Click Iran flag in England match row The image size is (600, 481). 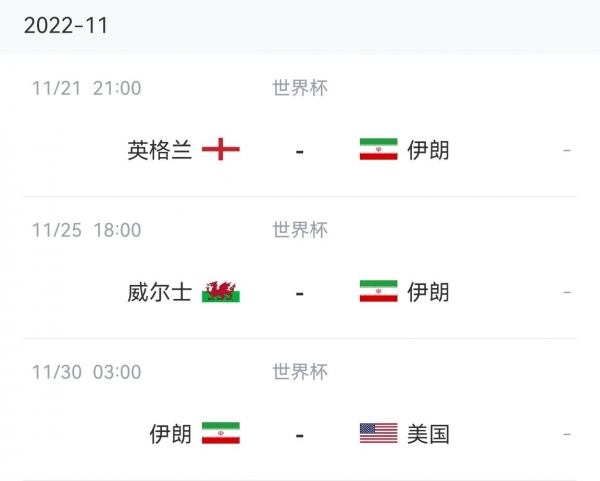click(x=378, y=150)
